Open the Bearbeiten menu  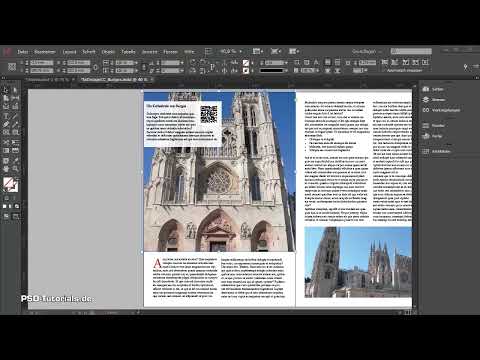pos(45,52)
